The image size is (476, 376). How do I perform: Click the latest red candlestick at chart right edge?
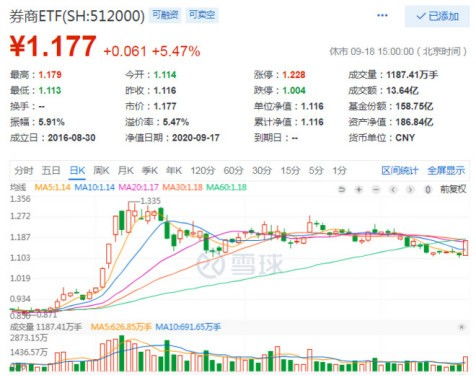(465, 248)
